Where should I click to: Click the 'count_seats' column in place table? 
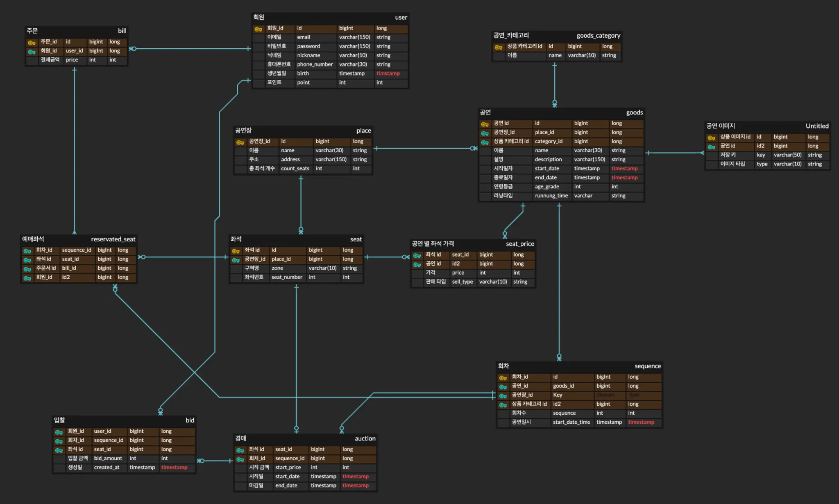(x=295, y=169)
